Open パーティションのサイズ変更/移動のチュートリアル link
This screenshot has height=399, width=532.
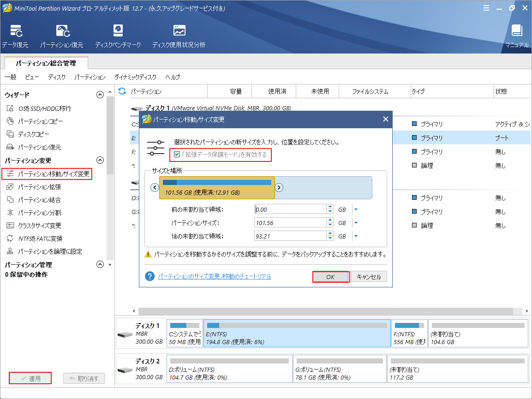(215, 276)
